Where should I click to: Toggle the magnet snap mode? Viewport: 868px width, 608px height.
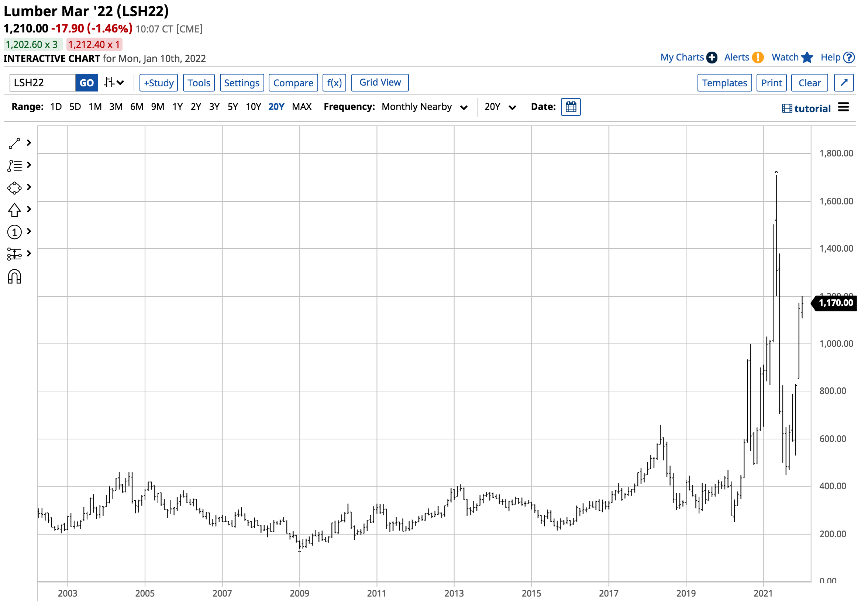(14, 276)
